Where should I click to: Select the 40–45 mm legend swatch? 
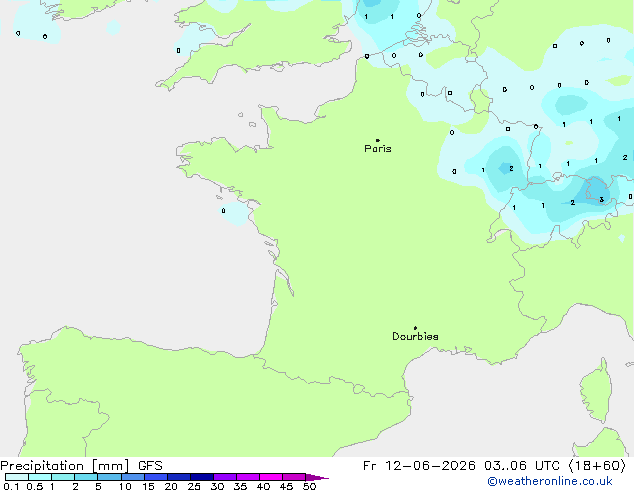pyautogui.click(x=271, y=477)
